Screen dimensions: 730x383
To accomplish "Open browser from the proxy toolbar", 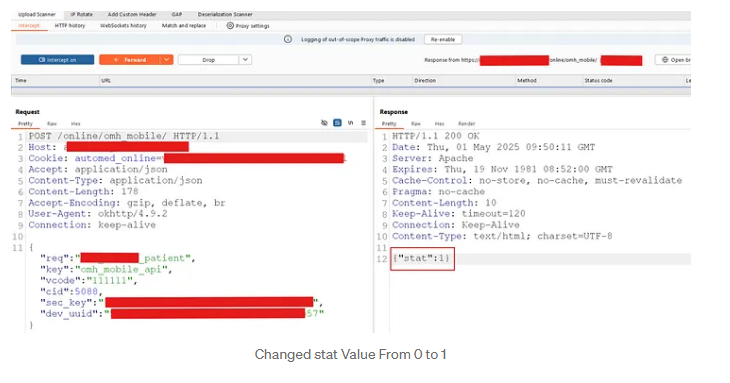I will [674, 60].
